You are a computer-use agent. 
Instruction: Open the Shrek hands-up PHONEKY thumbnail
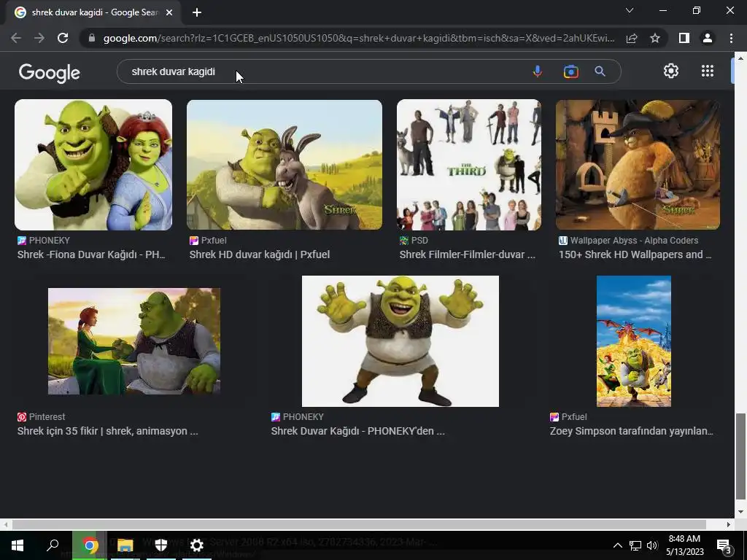click(400, 341)
